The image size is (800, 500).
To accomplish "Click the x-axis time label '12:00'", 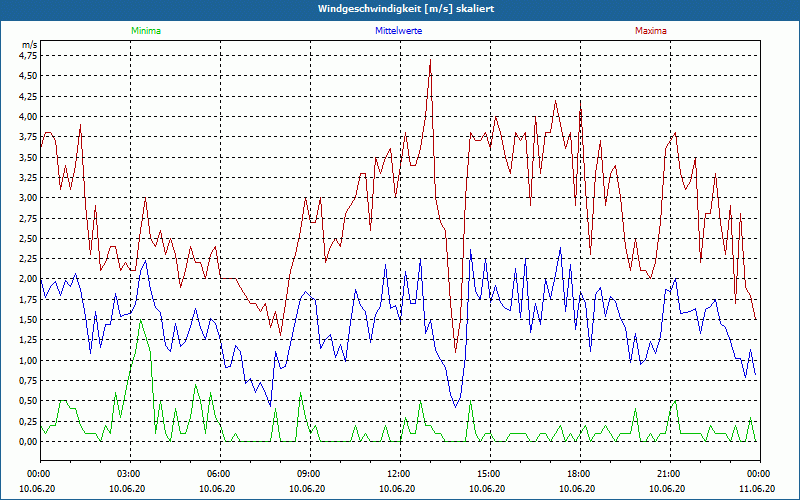I will (400, 474).
